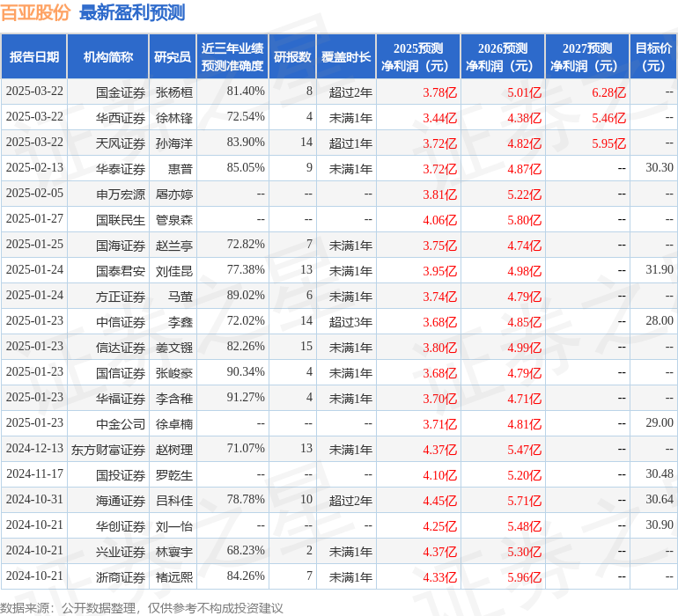
Task: Select the 2026预测净利润 column header
Action: (x=503, y=56)
